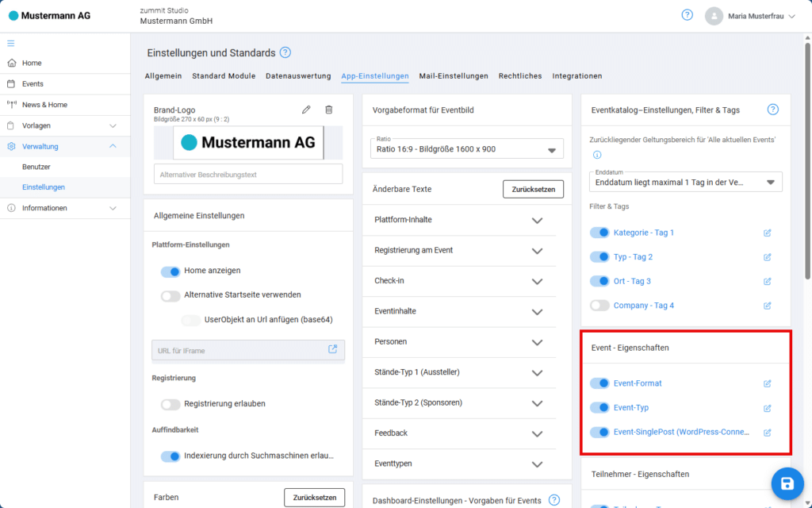This screenshot has width=812, height=508.
Task: Edit Kategorie - Tag 1 icon
Action: point(768,233)
